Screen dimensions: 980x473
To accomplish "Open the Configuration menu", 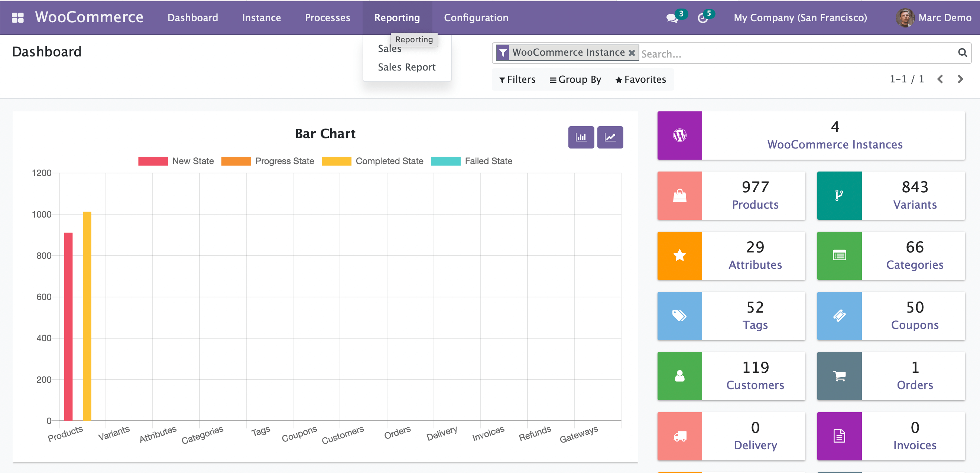I will [x=476, y=17].
